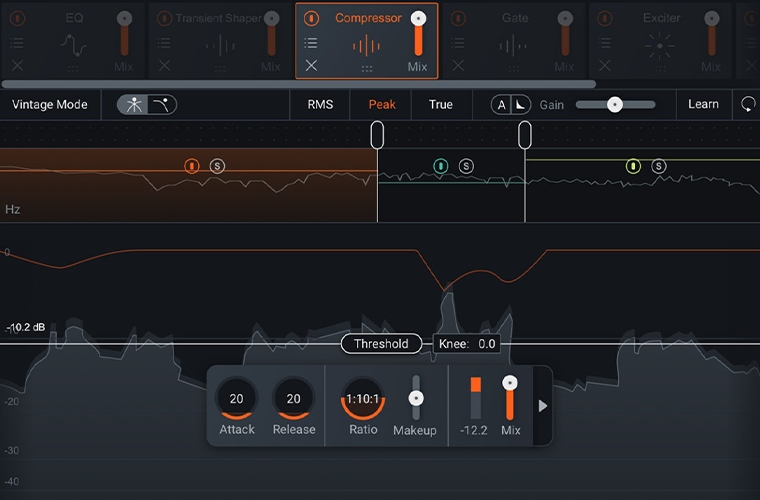Click the first crossover handle
The height and width of the screenshot is (500, 760).
point(377,135)
